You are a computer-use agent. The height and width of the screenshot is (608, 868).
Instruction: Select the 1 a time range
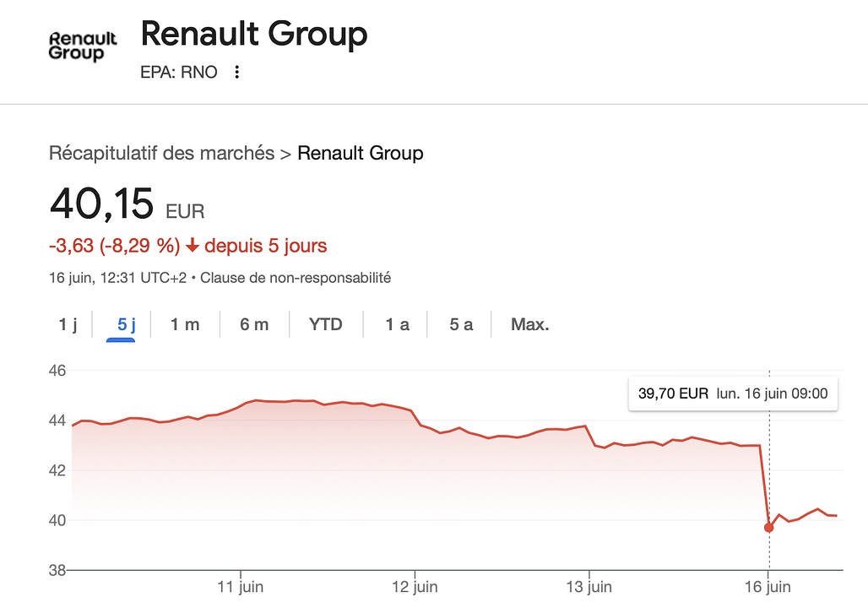pyautogui.click(x=398, y=324)
